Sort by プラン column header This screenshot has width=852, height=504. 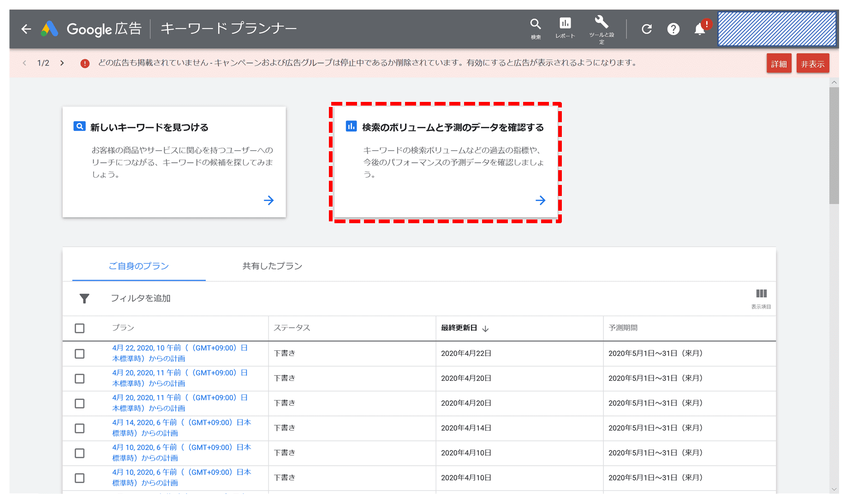123,328
